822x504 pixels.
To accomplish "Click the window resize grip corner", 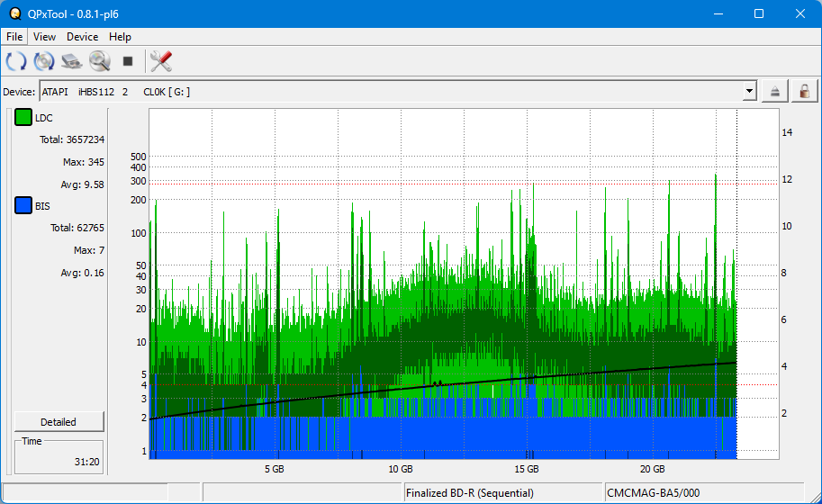I will tap(815, 497).
